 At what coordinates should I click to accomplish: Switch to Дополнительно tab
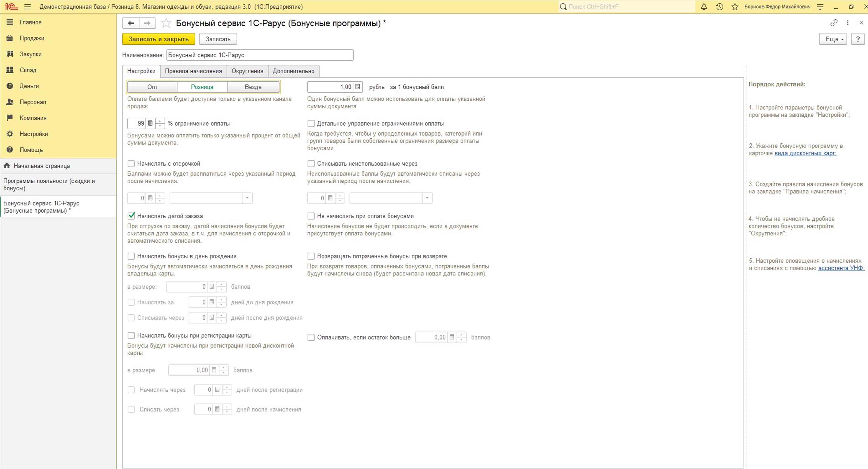click(x=294, y=71)
